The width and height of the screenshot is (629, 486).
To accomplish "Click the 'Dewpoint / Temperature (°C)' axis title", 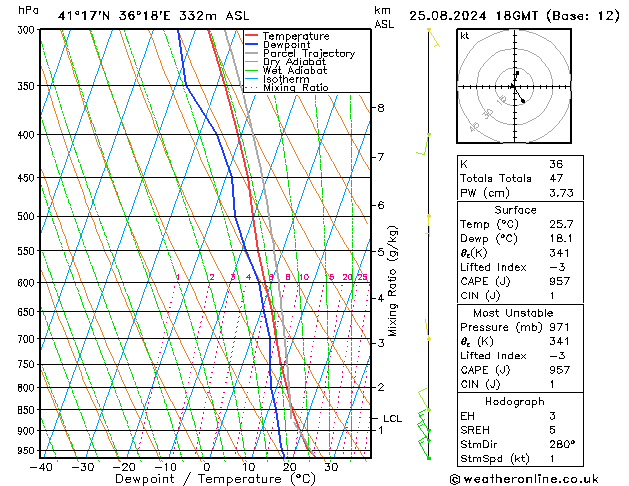I will (215, 479).
